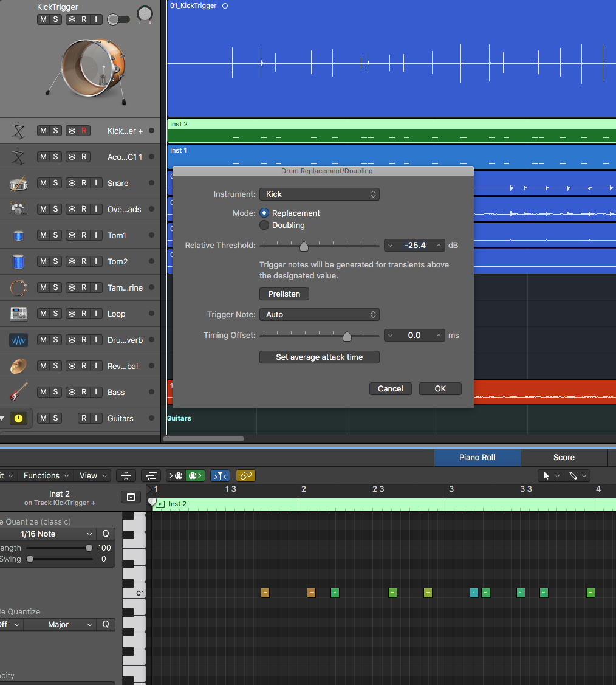Switch to the Score tab
The height and width of the screenshot is (685, 616).
click(x=563, y=458)
